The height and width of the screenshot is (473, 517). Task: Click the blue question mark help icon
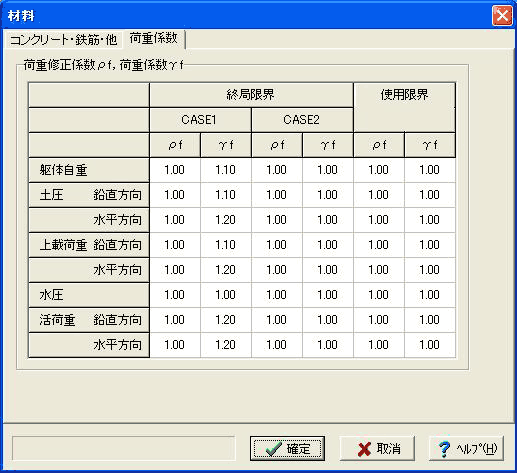[444, 449]
